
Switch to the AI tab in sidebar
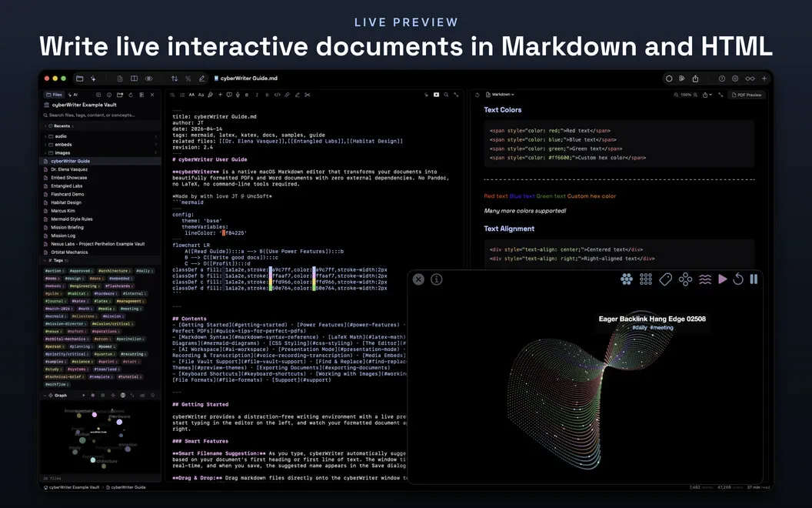tap(73, 95)
